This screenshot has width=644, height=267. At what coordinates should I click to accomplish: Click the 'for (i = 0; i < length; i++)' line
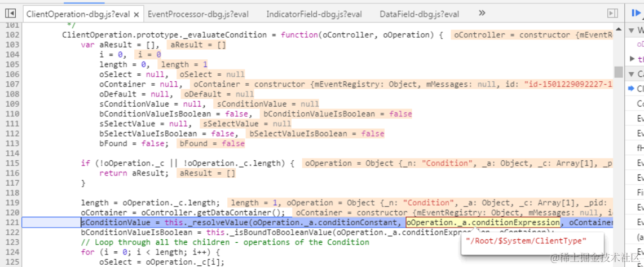pos(151,252)
